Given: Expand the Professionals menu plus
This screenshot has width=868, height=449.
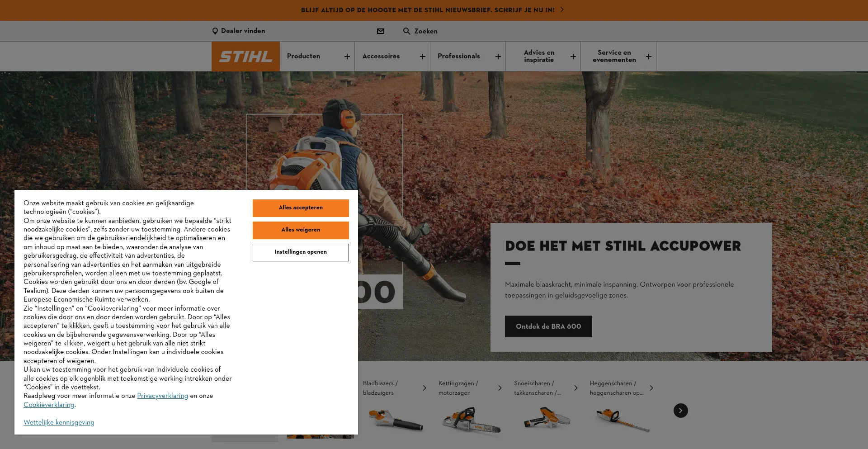Looking at the screenshot, I should pos(498,57).
